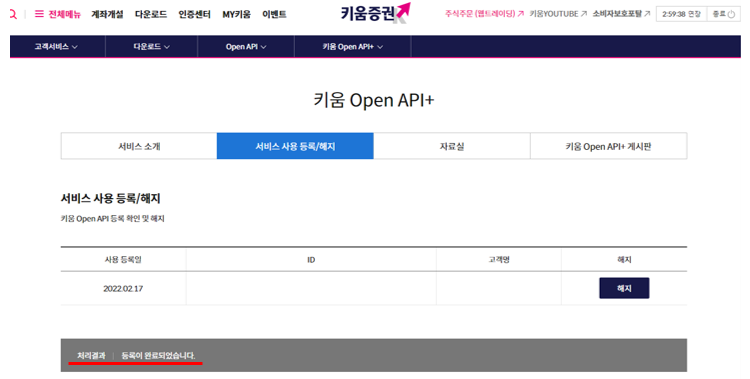This screenshot has height=379, width=750.
Task: Click the ID column header
Action: point(311,259)
